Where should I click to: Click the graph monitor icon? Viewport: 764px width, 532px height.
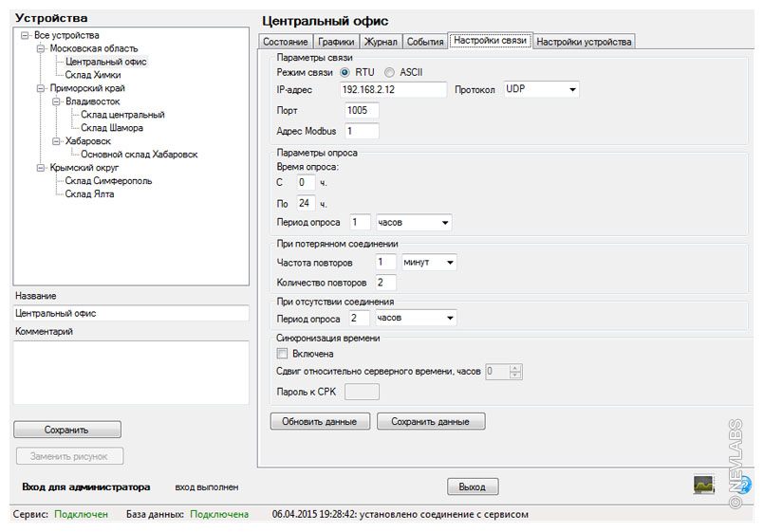click(703, 485)
